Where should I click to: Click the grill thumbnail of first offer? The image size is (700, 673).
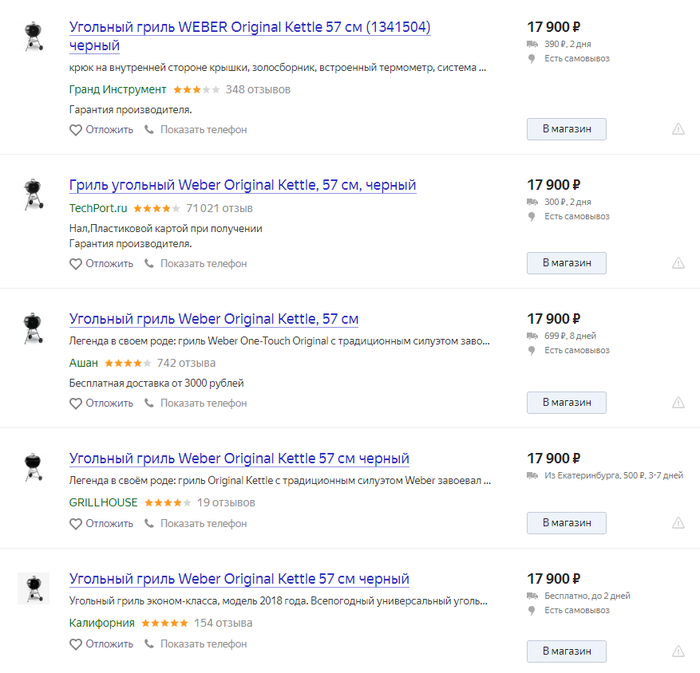(33, 36)
